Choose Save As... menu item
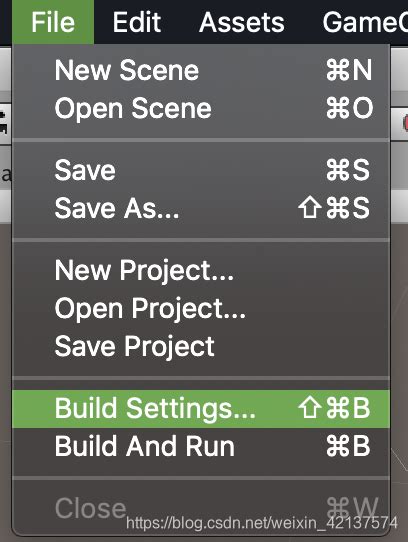 click(x=201, y=208)
